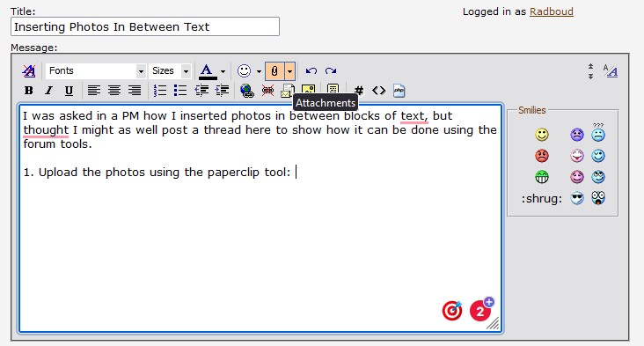Insert the blue roll-eyes smilie
The image size is (644, 346).
[x=598, y=177]
